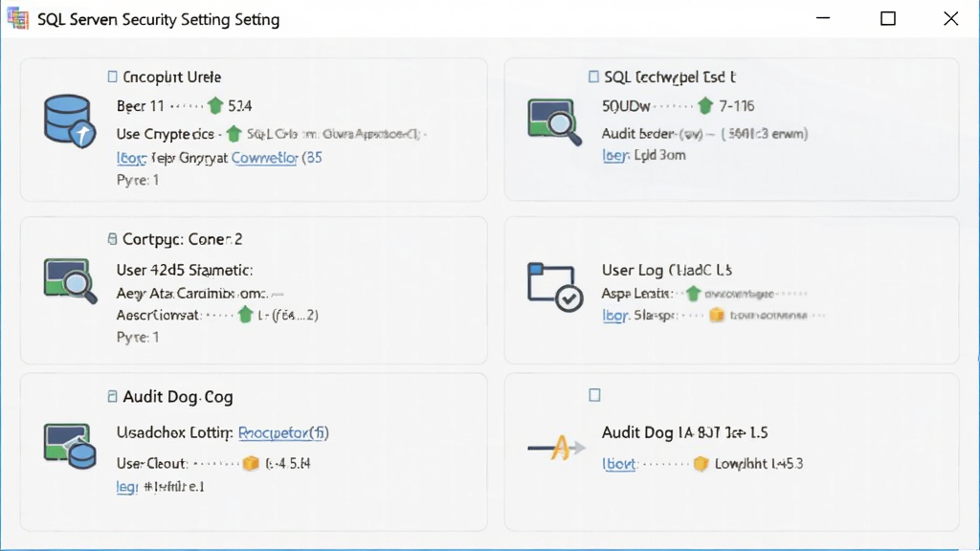980x551 pixels.
Task: Toggle the unlabeled checkbox above Audit Dog IA
Action: point(595,395)
